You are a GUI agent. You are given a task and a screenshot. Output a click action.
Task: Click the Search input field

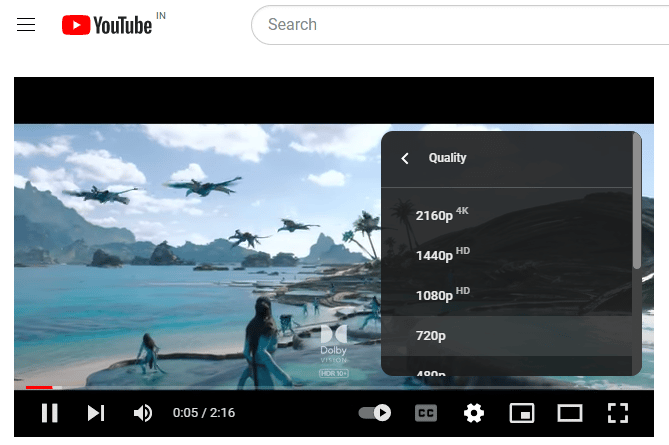pyautogui.click(x=461, y=25)
